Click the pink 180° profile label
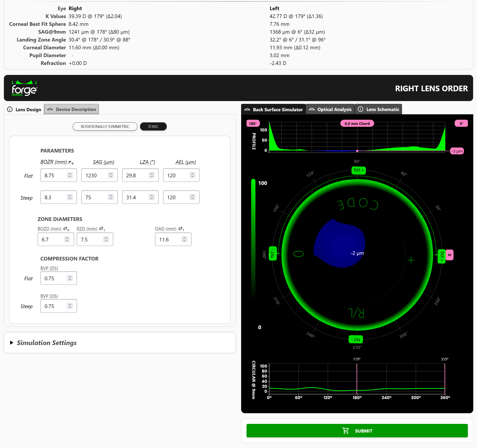The height and width of the screenshot is (448, 477). [x=253, y=123]
